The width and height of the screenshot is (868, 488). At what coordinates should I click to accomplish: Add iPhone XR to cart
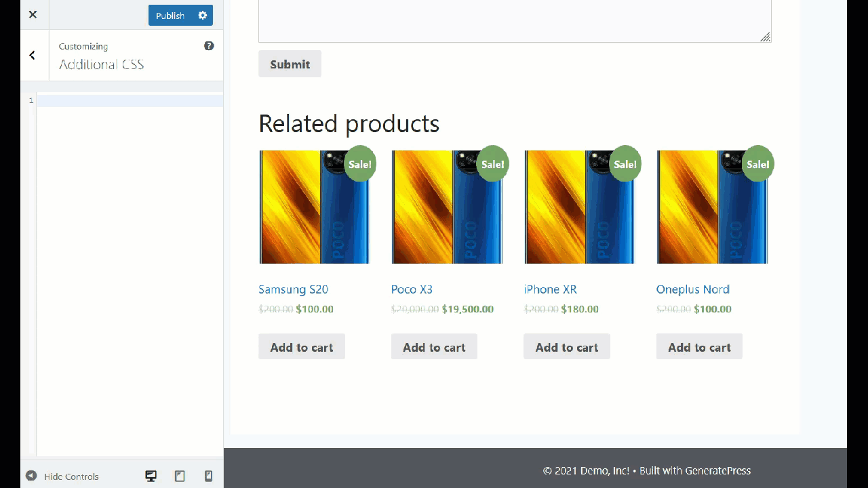click(x=567, y=346)
